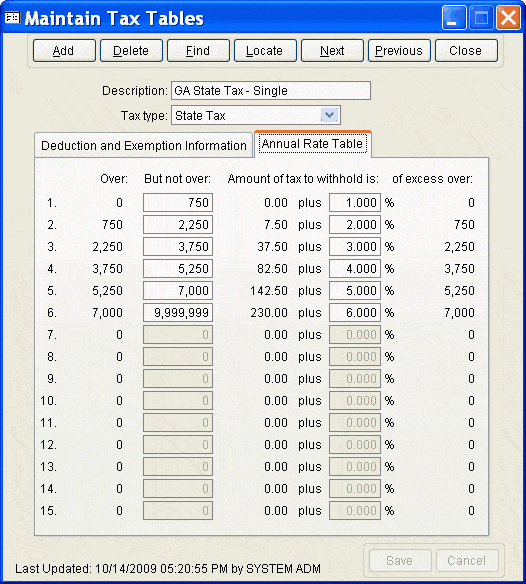The width and height of the screenshot is (526, 584).
Task: Click row 4 But not over field 5,250
Action: pyautogui.click(x=178, y=269)
